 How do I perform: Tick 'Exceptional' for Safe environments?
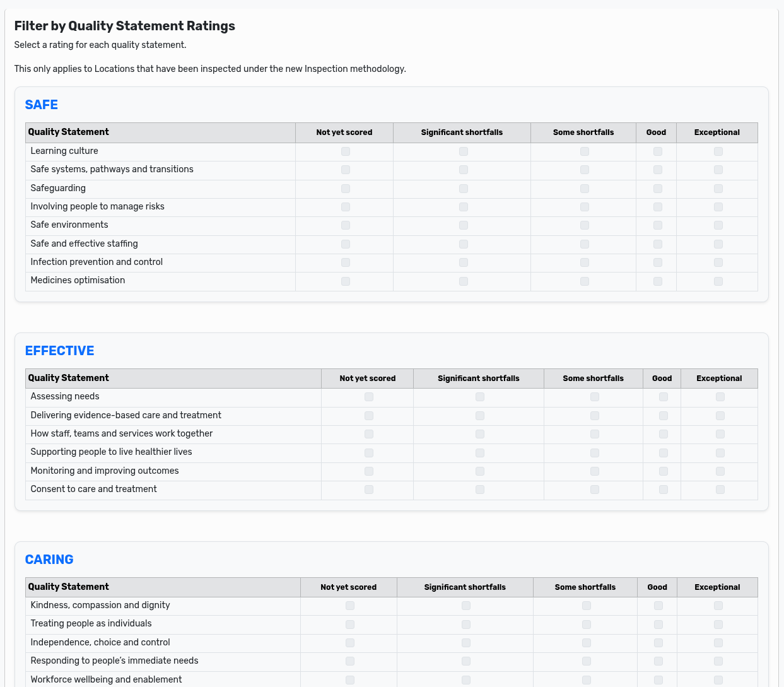pos(717,225)
